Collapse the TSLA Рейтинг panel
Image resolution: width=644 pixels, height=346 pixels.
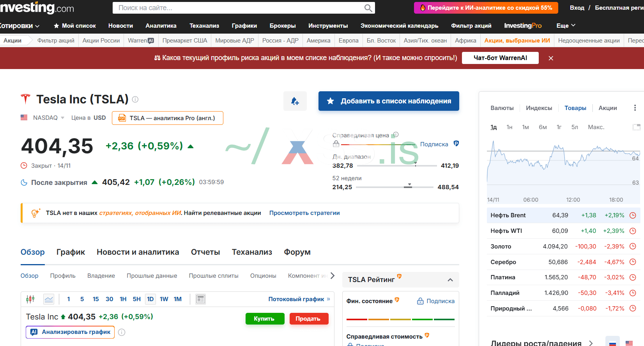tap(450, 280)
